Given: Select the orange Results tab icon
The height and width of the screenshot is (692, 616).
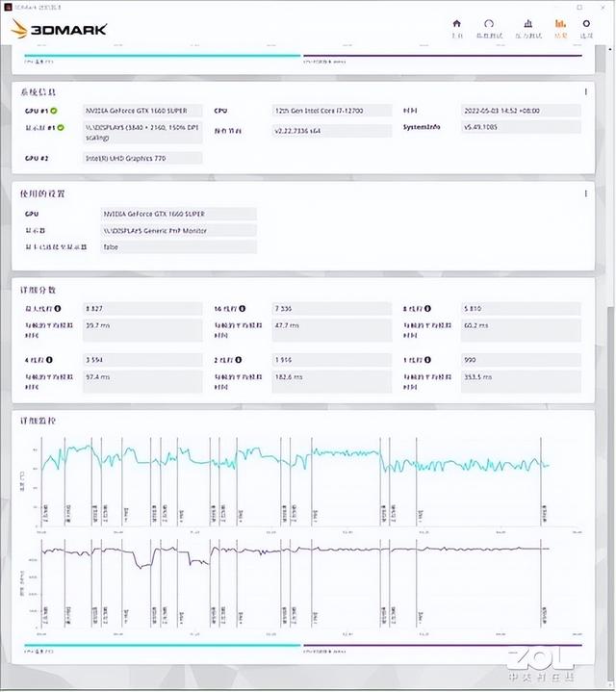Looking at the screenshot, I should (x=560, y=23).
